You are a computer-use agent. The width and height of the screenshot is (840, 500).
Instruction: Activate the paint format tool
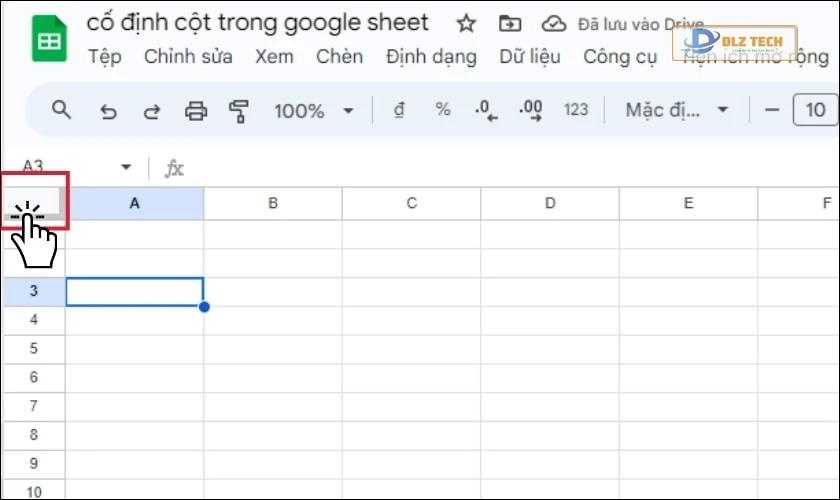pyautogui.click(x=238, y=111)
